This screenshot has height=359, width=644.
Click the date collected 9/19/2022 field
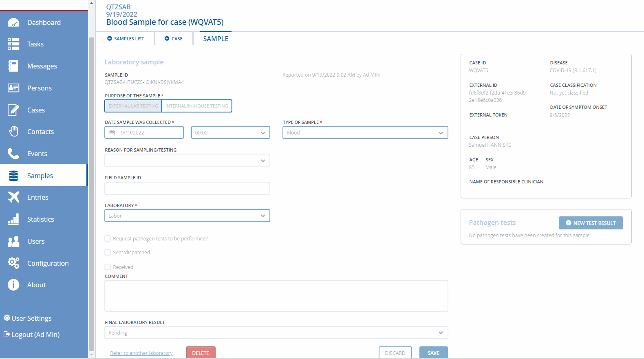[144, 132]
